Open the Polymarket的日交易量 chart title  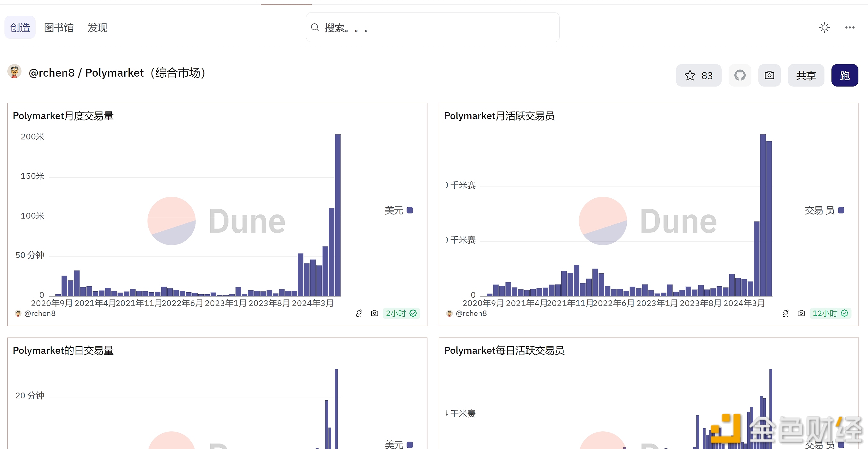coord(63,351)
